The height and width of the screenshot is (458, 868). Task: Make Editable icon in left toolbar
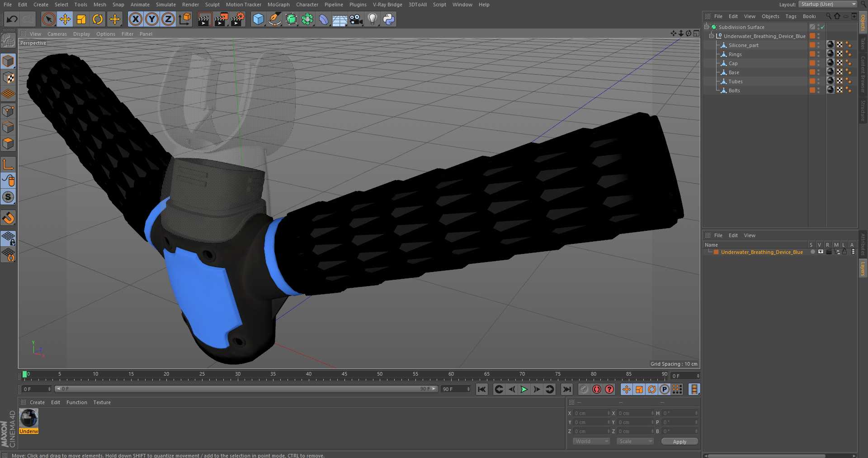(x=8, y=40)
